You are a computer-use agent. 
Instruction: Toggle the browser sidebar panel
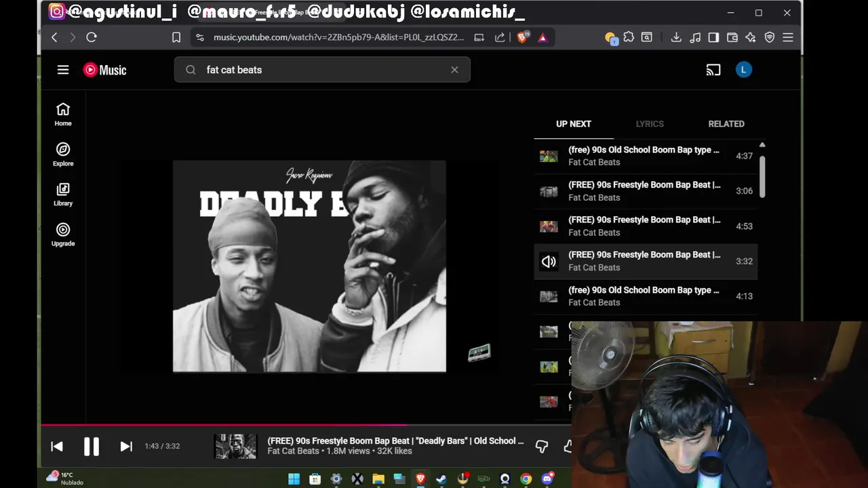713,37
